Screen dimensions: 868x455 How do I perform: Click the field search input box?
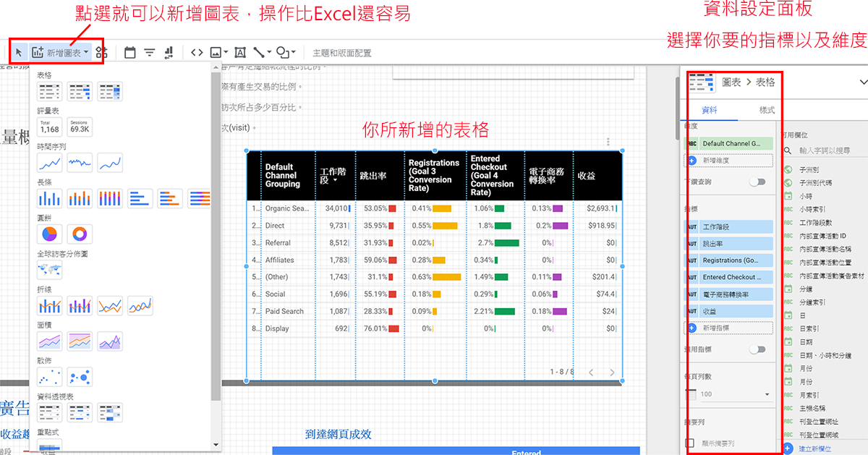pyautogui.click(x=825, y=150)
